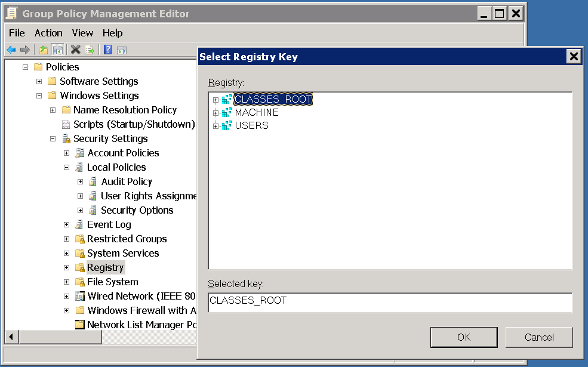Click the OK button
588x367 pixels.
tap(464, 337)
